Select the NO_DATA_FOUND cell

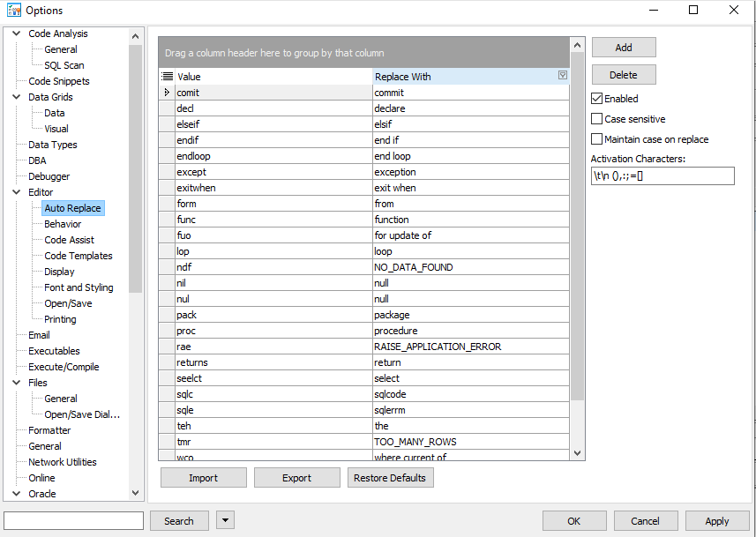[471, 266]
